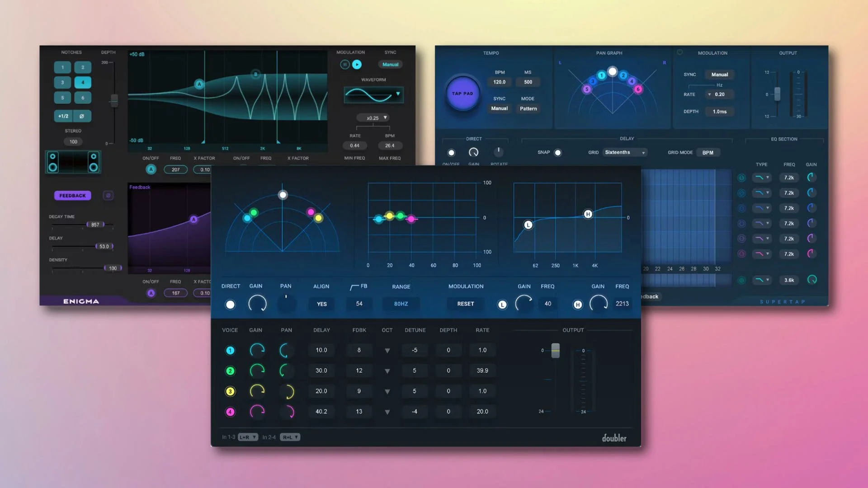
Task: Click the phase invert Ø button in Enigma
Action: 82,116
